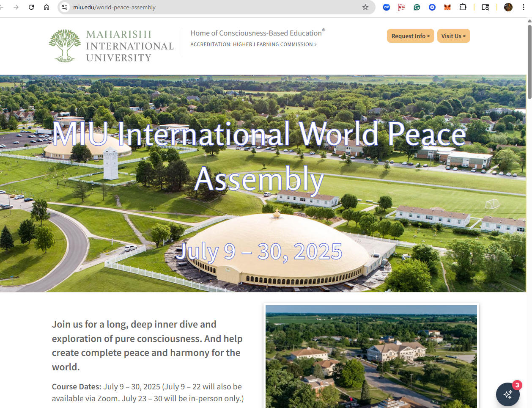Open the MetaMask fox extension
This screenshot has width=532, height=408.
[447, 7]
